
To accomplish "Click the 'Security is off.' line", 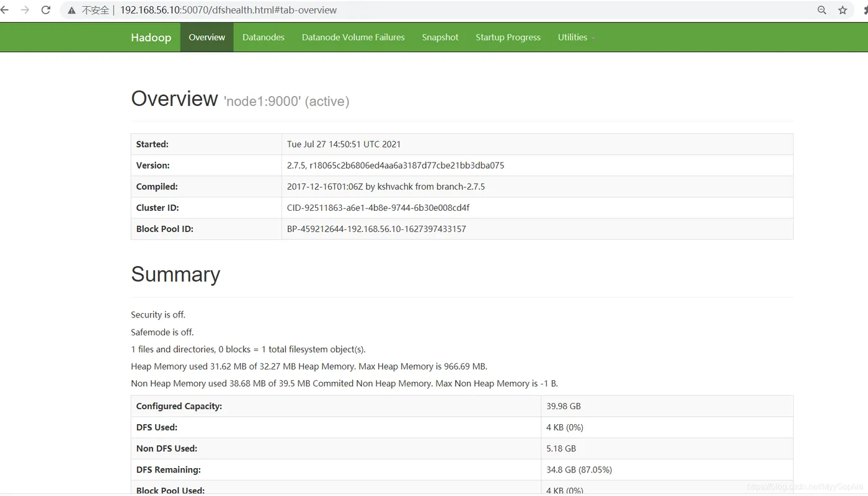I will point(158,314).
